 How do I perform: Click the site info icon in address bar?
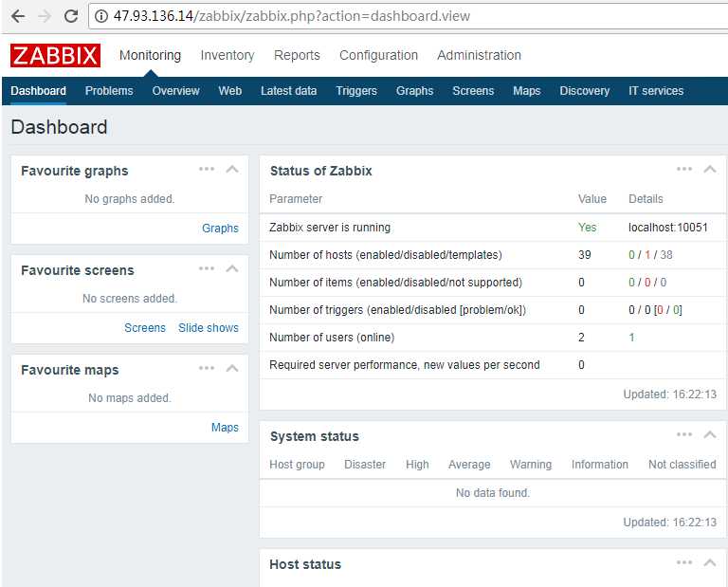pyautogui.click(x=100, y=16)
